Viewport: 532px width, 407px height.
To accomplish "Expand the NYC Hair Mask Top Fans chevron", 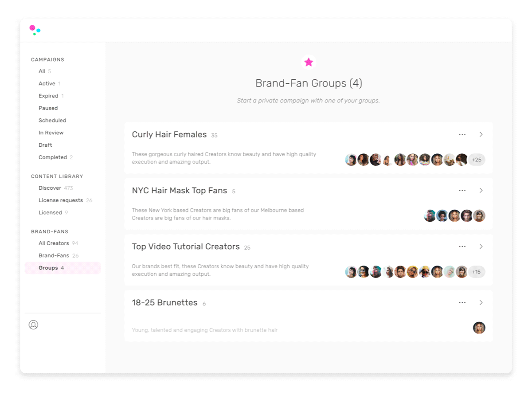I will click(x=481, y=191).
